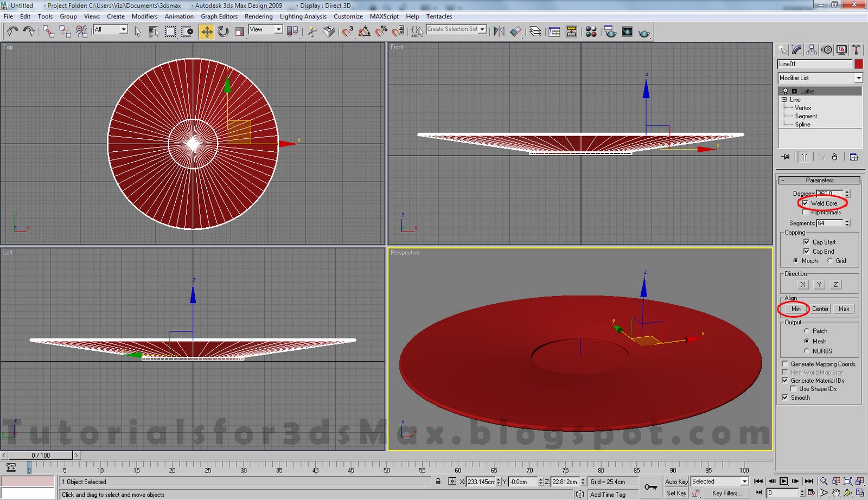Viewport: 868px width, 500px height.
Task: Expand the Create Selection Set dropdown
Action: 482,29
